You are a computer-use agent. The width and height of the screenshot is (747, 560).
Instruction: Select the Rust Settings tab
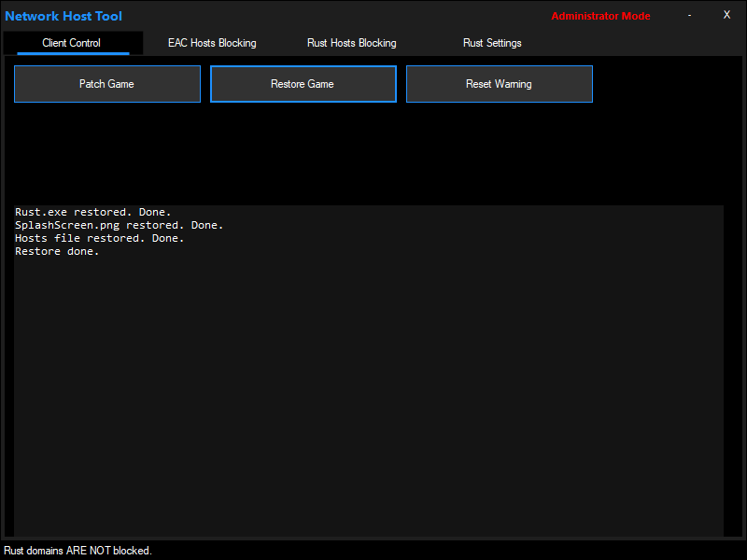tap(492, 43)
